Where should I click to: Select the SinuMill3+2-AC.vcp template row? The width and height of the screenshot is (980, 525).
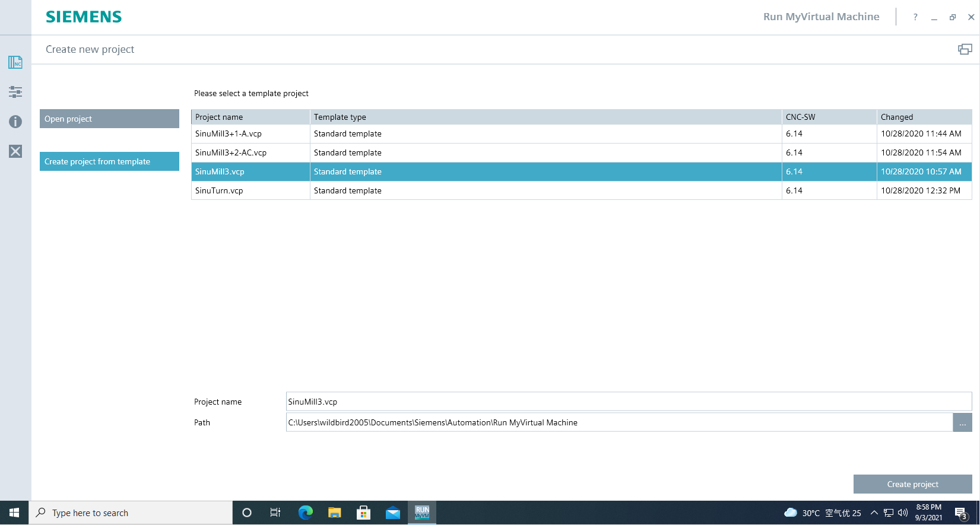[581, 152]
